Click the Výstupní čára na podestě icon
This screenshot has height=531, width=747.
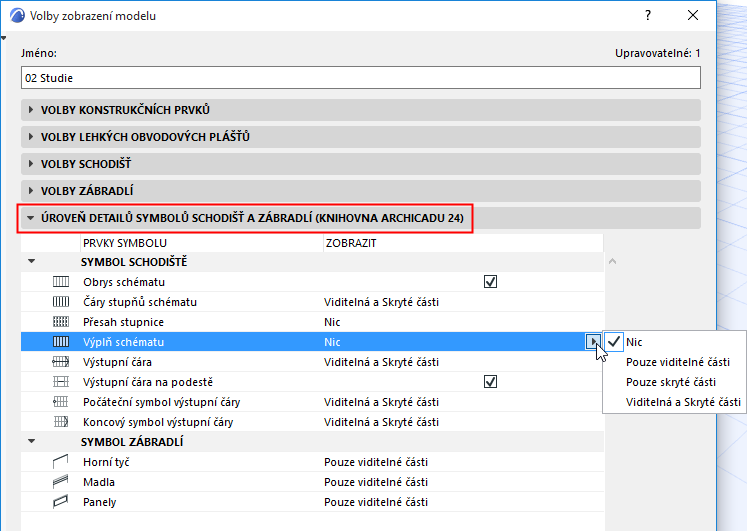click(61, 382)
